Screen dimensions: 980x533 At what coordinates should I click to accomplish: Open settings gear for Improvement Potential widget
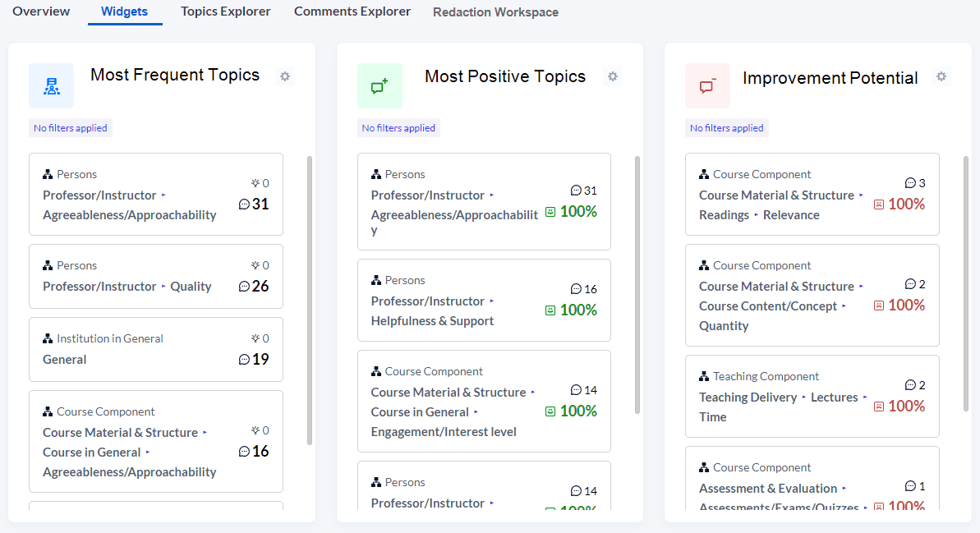tap(941, 76)
